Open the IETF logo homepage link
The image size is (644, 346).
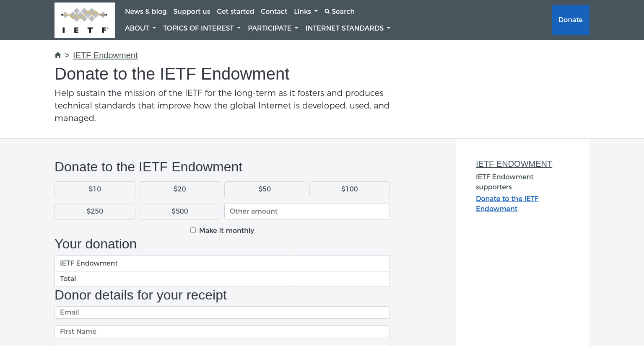coord(85,20)
